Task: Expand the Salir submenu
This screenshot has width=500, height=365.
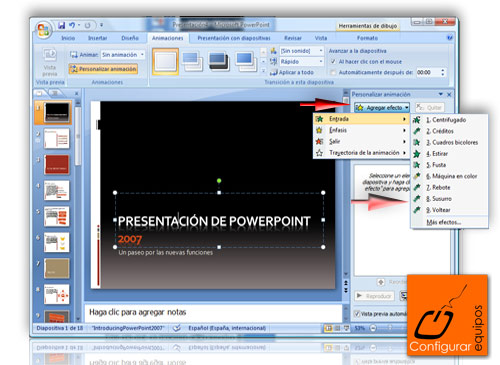Action: click(x=361, y=141)
